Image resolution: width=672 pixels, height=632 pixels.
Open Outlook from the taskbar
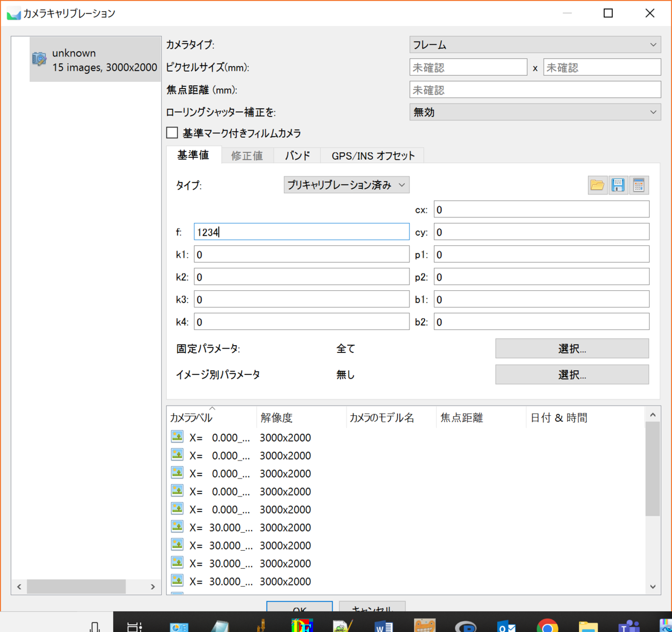pos(507,626)
